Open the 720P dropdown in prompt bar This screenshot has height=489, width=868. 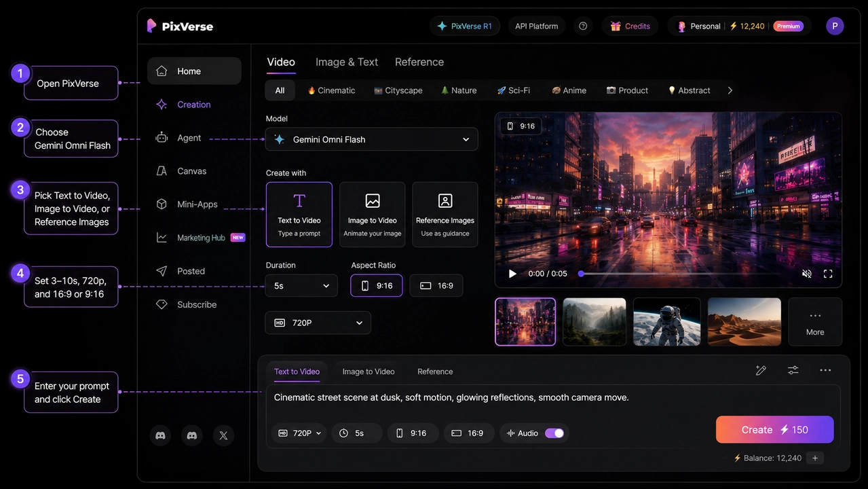click(x=299, y=433)
